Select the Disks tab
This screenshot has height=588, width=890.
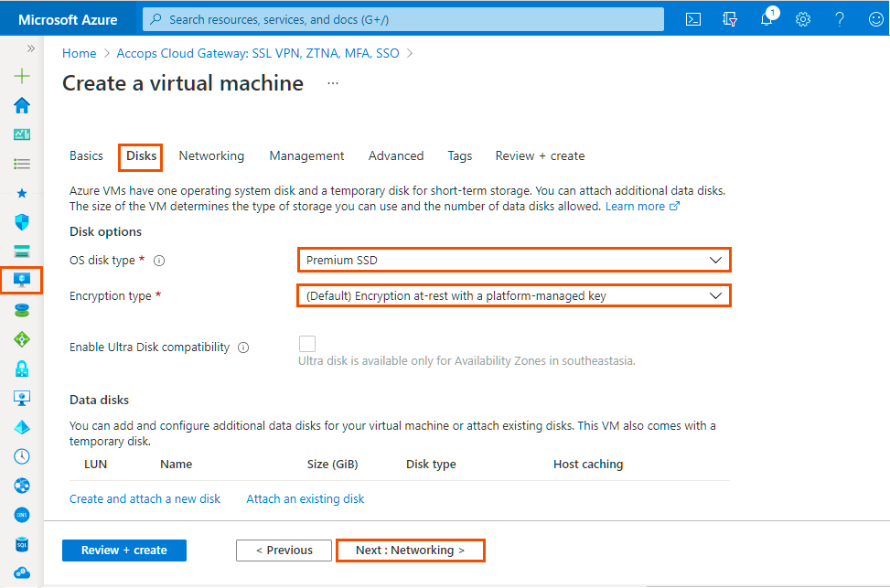click(142, 156)
